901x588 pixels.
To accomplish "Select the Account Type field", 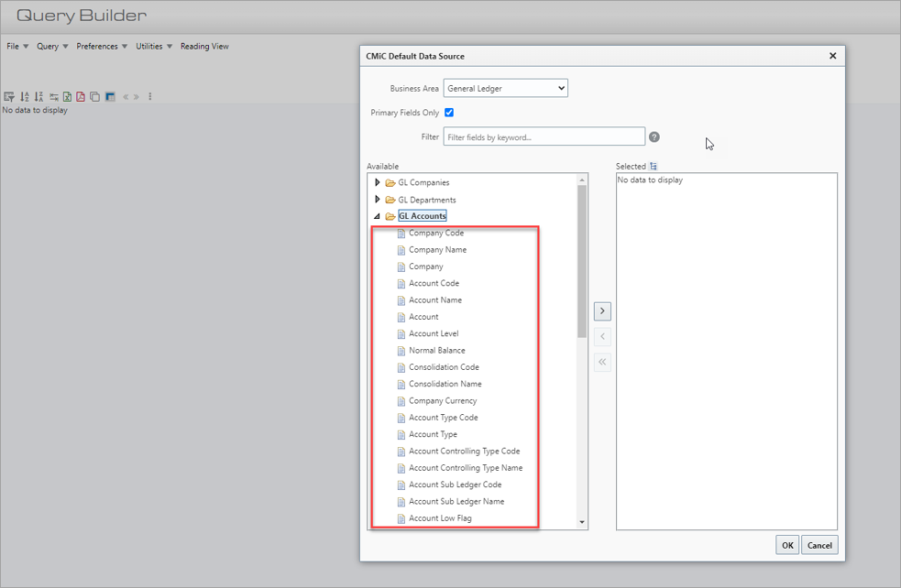I will [433, 435].
